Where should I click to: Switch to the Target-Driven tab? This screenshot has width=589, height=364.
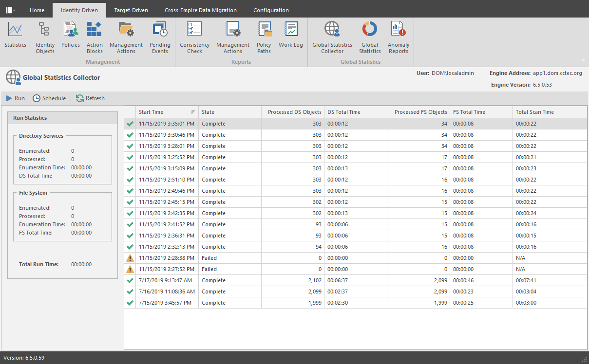coord(131,10)
